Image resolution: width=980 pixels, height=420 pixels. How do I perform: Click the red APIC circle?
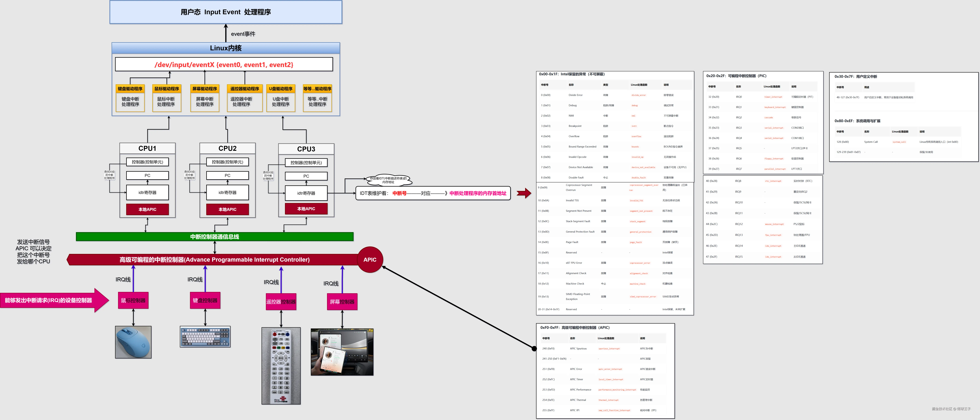[370, 259]
